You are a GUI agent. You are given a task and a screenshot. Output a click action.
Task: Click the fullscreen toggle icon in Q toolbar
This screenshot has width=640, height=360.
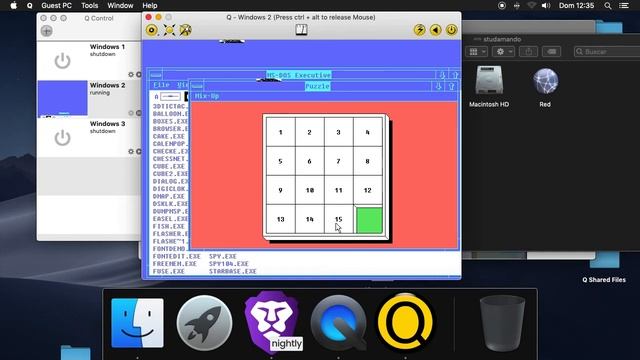tap(169, 30)
